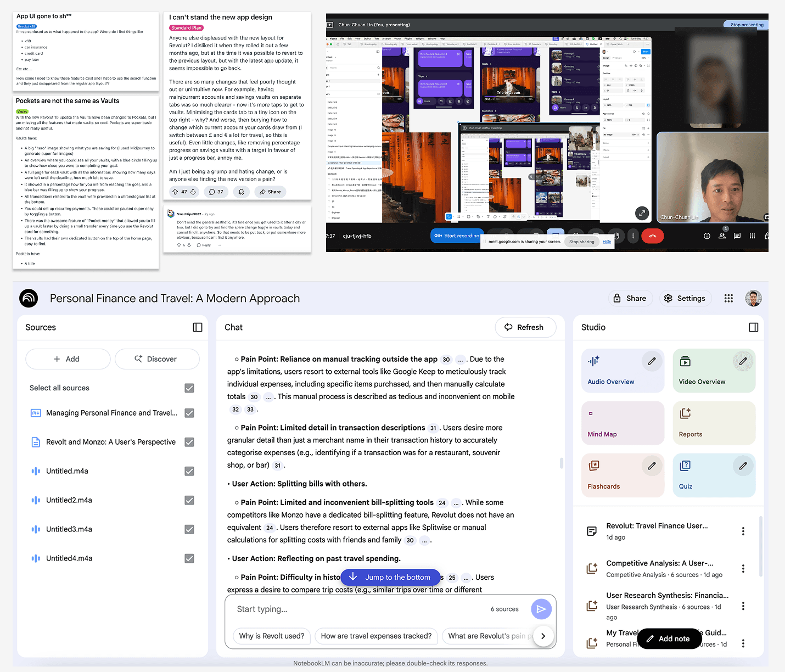785x672 pixels.
Task: End the Google Meet call
Action: (x=652, y=236)
